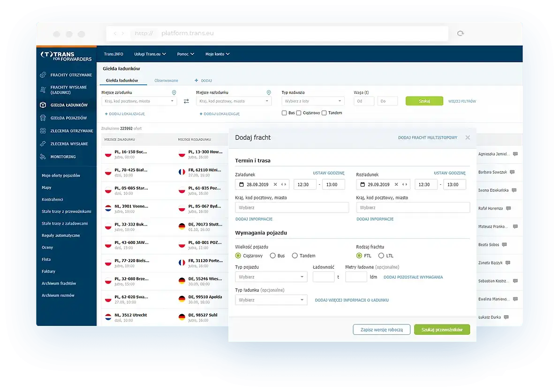Switch to the Obserwowane tab
The height and width of the screenshot is (392, 559).
click(x=166, y=81)
